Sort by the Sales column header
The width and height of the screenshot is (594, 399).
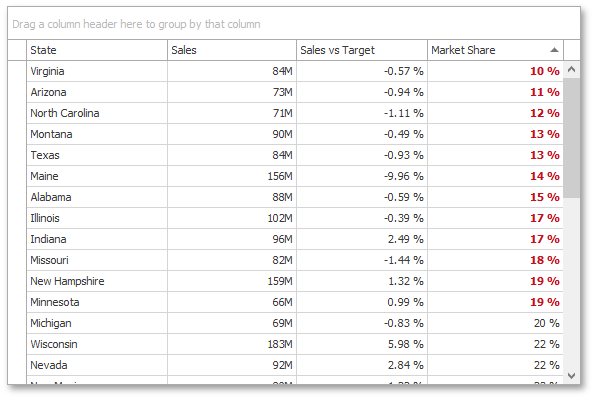pyautogui.click(x=232, y=50)
